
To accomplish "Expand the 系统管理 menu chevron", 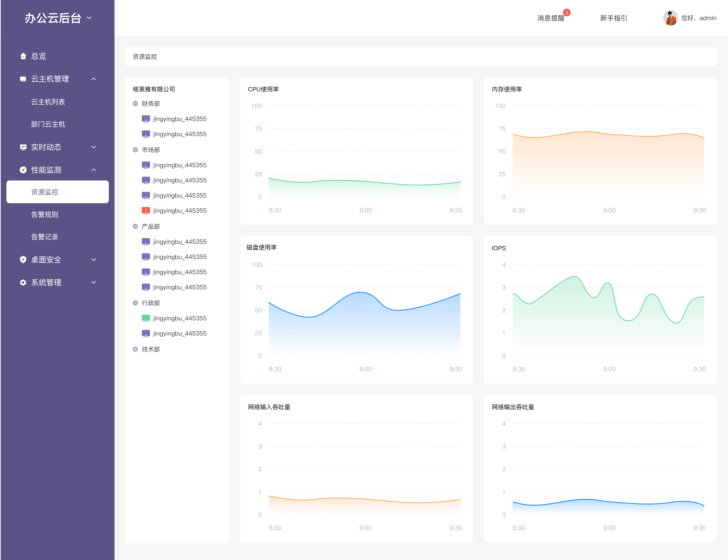I will tap(94, 282).
